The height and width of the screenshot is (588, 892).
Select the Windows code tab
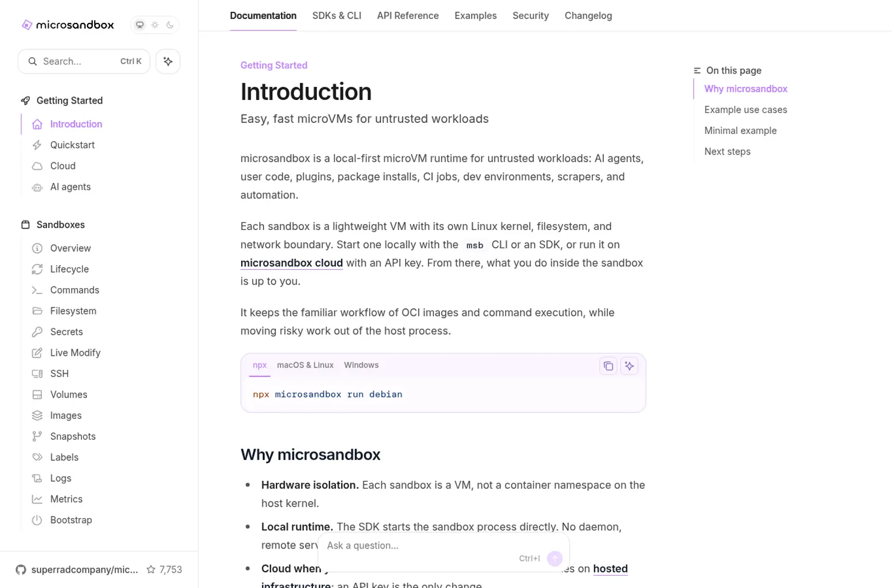[x=362, y=365]
